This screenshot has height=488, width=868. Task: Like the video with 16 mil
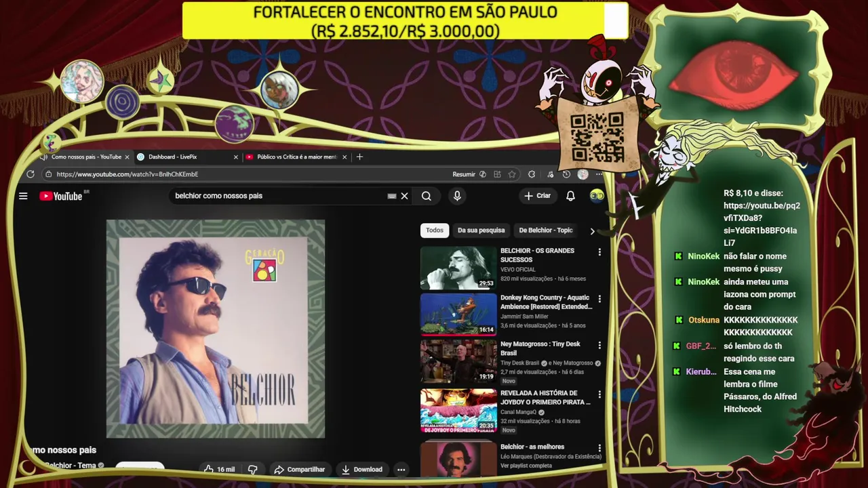pyautogui.click(x=219, y=469)
